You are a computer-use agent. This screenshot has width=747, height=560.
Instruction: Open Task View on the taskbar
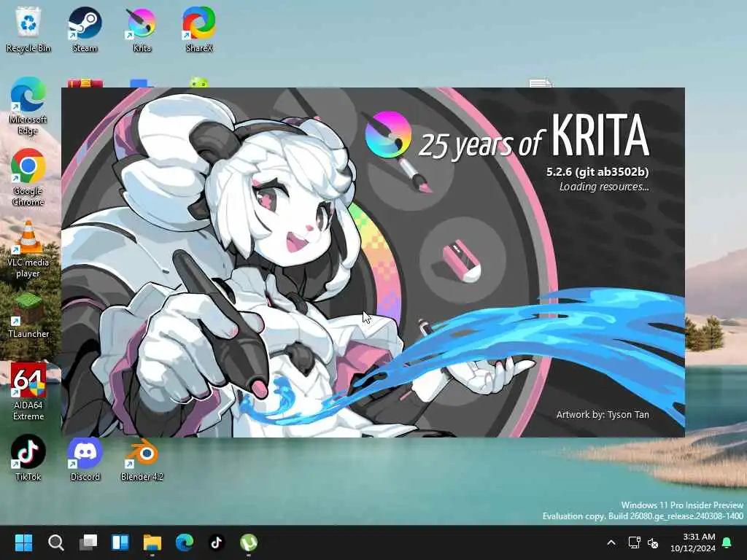(88, 542)
